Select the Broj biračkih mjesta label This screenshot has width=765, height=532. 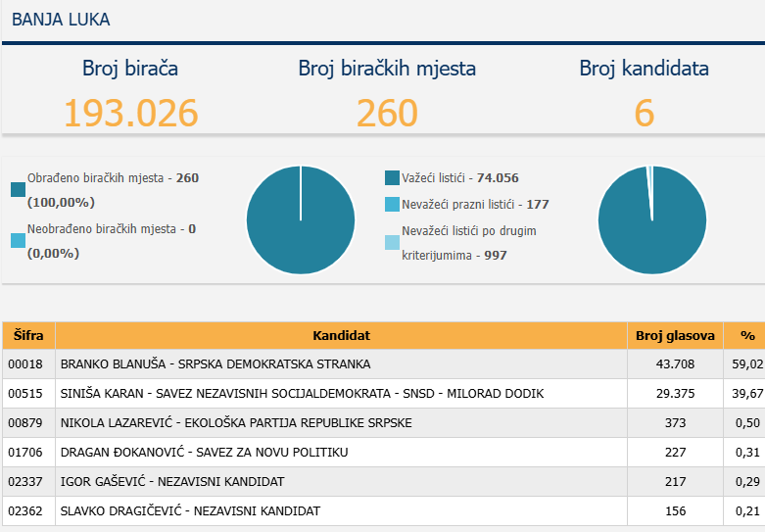[x=387, y=69]
